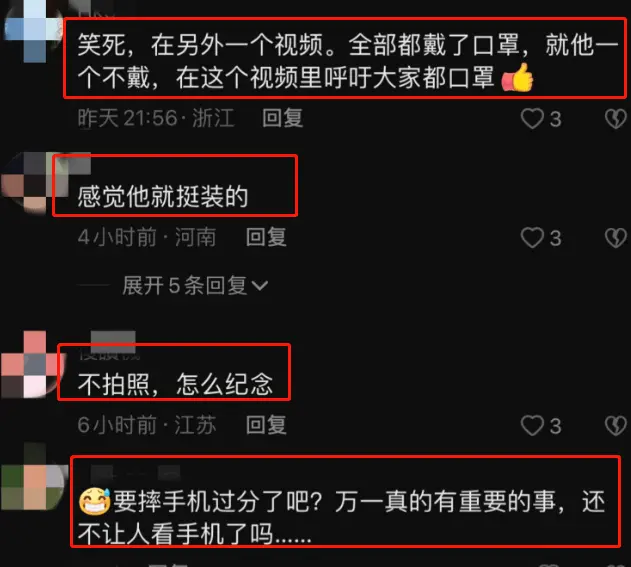Select the comment 不拍照，怎么纪念

(x=175, y=384)
